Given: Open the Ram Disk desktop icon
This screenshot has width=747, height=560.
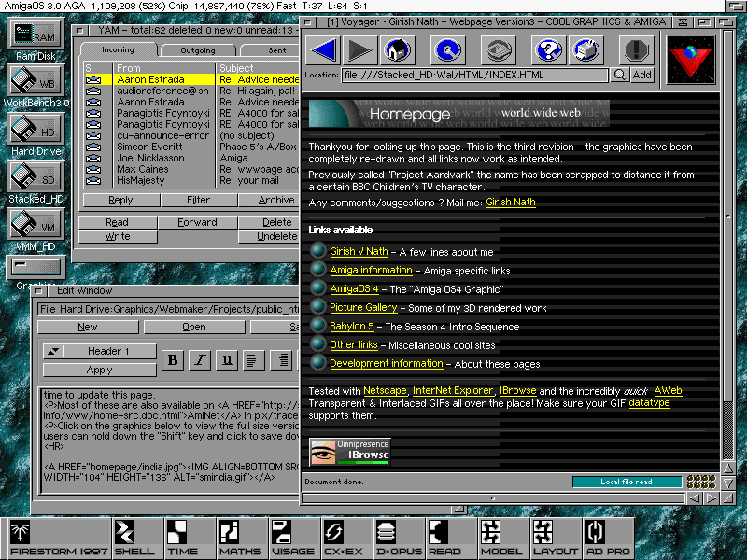Looking at the screenshot, I should pos(31,37).
